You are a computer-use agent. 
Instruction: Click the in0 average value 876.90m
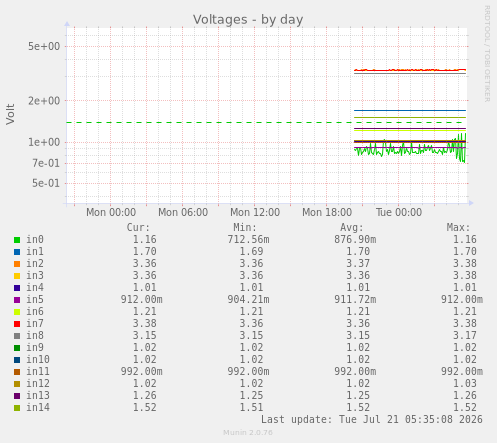point(355,239)
